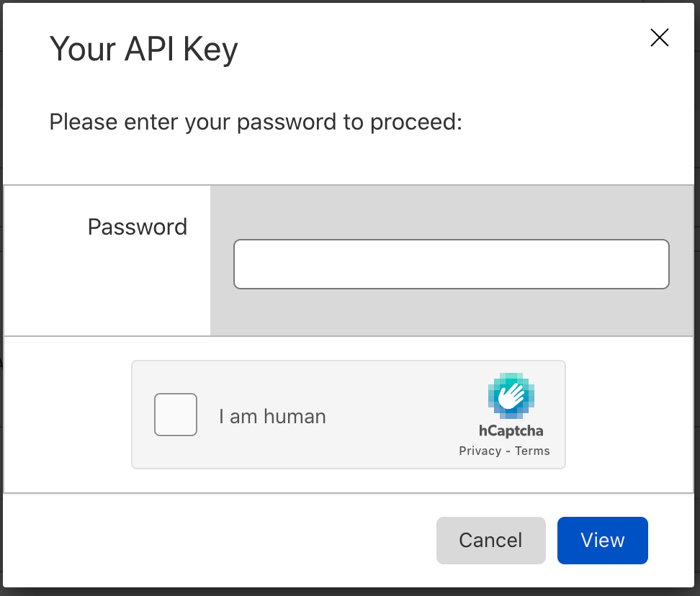This screenshot has height=596, width=700.
Task: Click inside the Password input field
Action: (x=451, y=264)
